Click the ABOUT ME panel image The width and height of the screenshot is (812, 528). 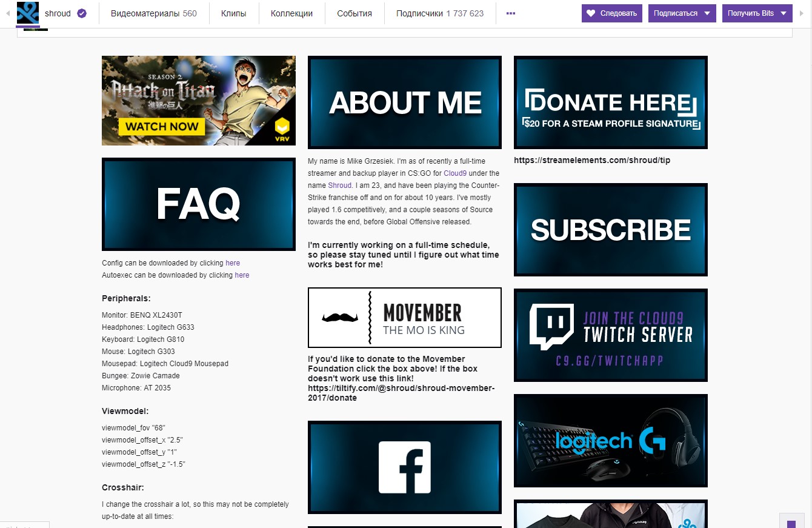[405, 102]
